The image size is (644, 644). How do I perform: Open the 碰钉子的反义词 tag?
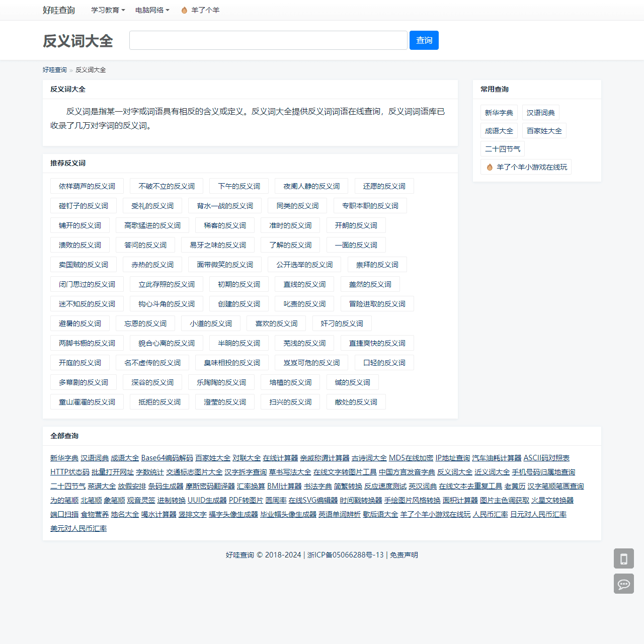tap(84, 206)
